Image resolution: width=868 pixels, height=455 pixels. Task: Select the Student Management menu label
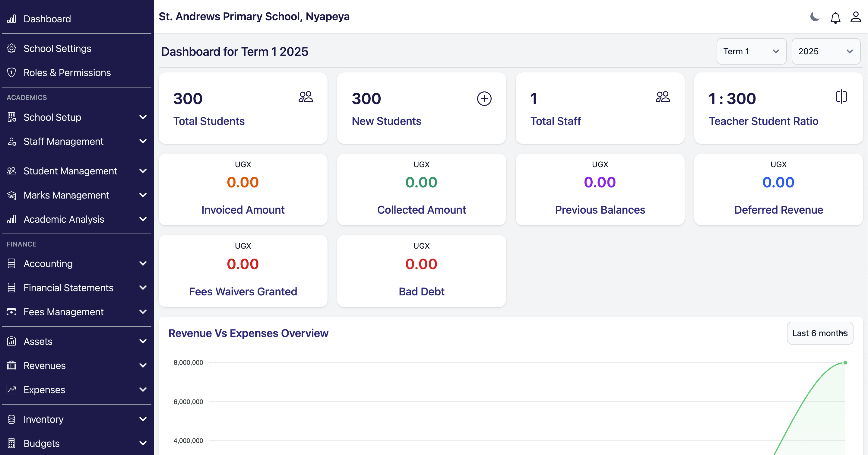(x=70, y=171)
